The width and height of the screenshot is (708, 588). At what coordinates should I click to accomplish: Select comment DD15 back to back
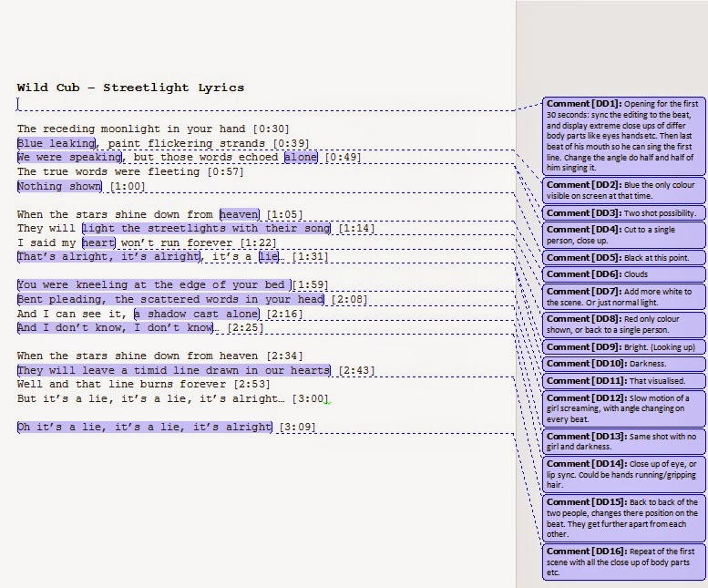tap(623, 518)
